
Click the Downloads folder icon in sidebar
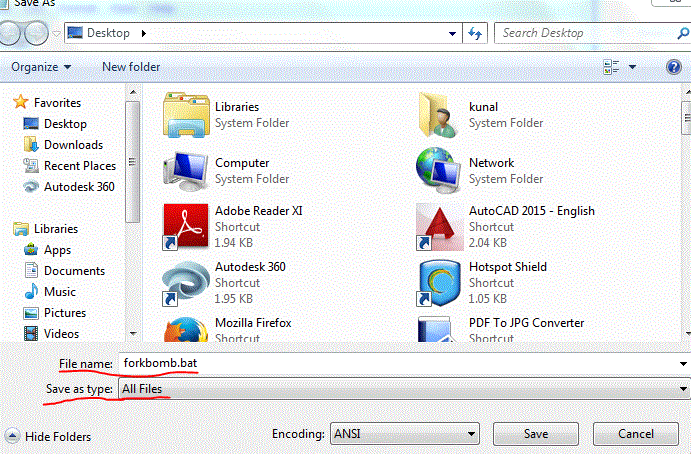31,144
